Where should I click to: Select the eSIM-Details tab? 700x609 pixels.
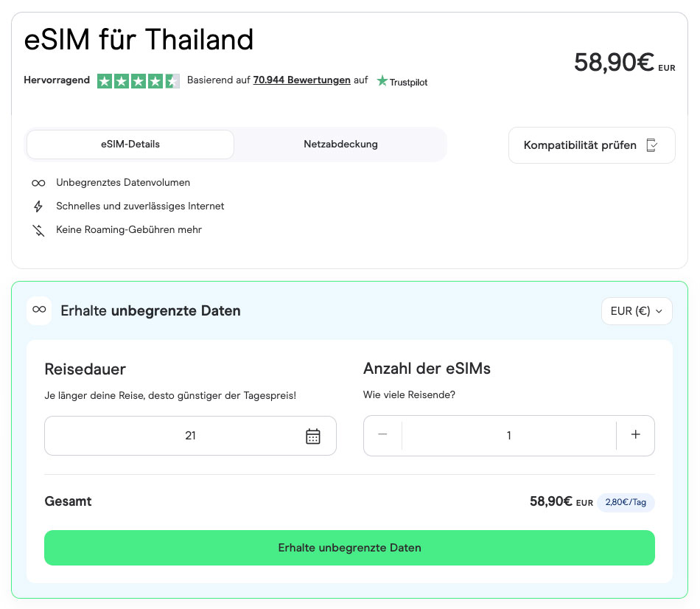point(130,145)
